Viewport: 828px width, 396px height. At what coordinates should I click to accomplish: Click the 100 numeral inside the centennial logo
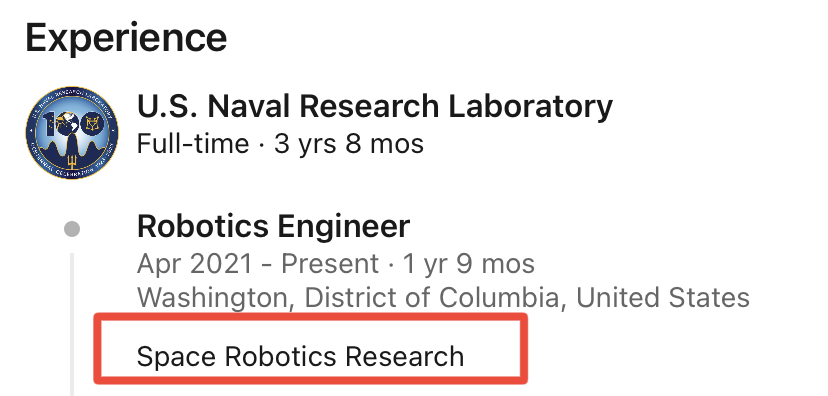(x=71, y=126)
